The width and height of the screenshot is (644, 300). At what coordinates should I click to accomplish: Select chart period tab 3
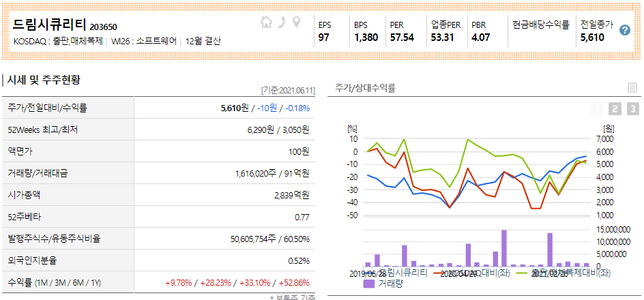coord(633,109)
